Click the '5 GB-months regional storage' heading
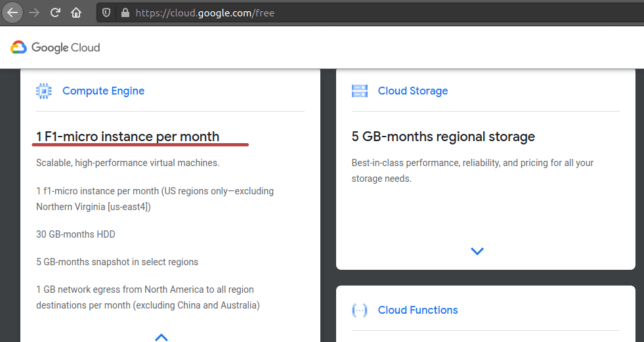 point(443,137)
